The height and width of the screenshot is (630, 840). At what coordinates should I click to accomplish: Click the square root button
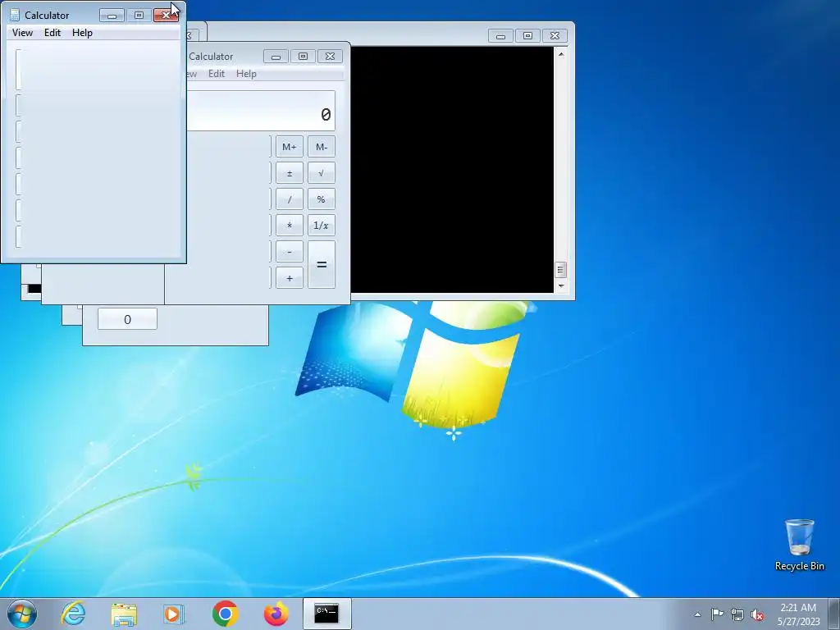click(x=322, y=173)
